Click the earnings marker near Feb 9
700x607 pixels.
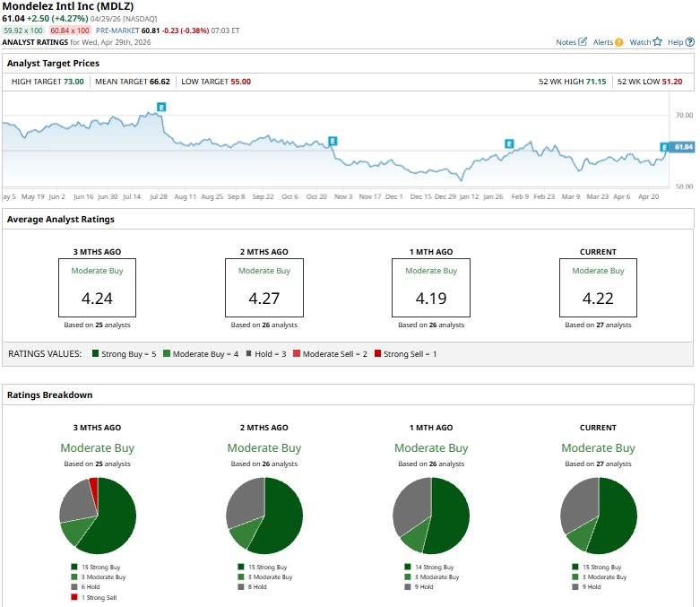point(509,143)
